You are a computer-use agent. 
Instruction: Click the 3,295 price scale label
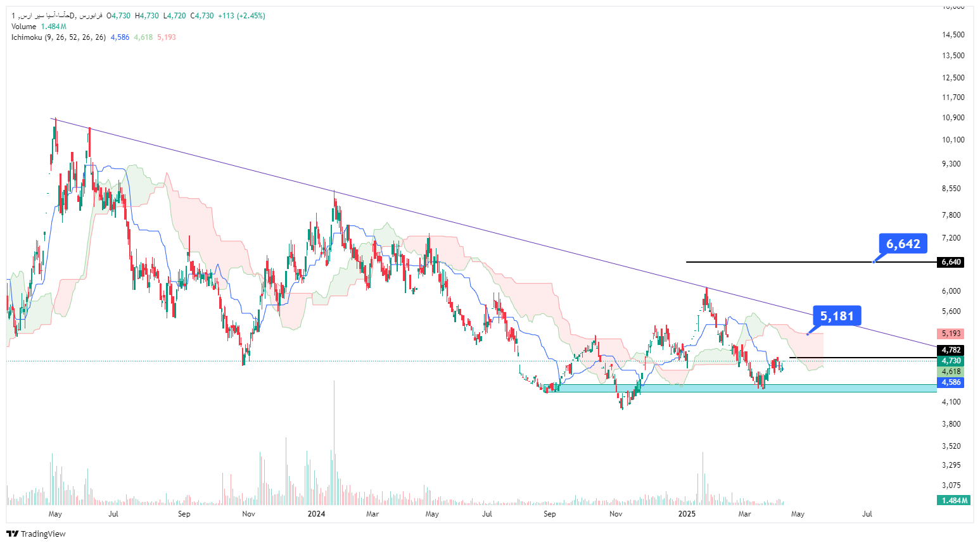coord(951,465)
